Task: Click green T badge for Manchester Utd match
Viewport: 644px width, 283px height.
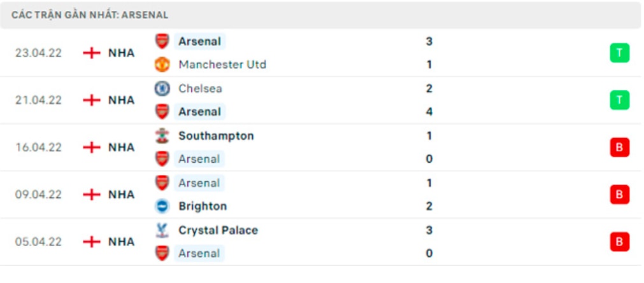Action: (619, 53)
